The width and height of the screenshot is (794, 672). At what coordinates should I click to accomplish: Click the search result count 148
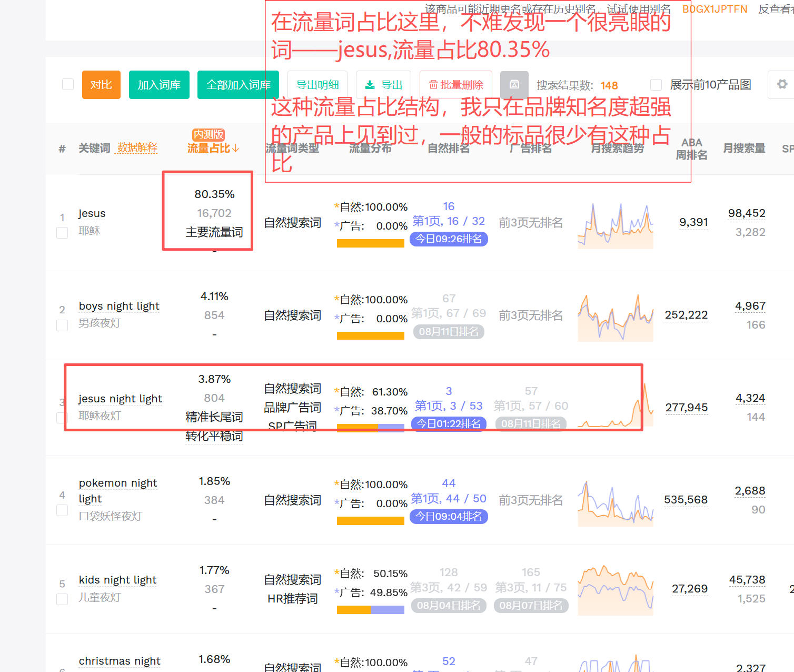609,85
